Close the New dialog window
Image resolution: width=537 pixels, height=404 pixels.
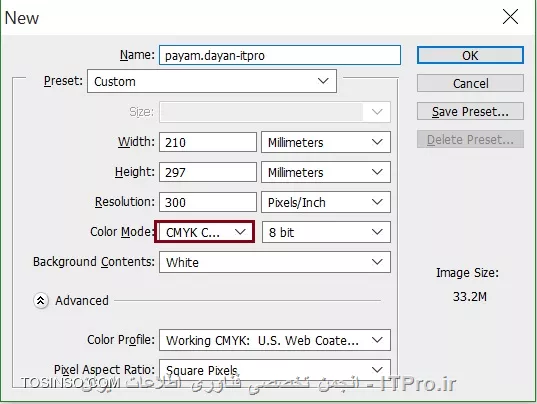[x=510, y=17]
